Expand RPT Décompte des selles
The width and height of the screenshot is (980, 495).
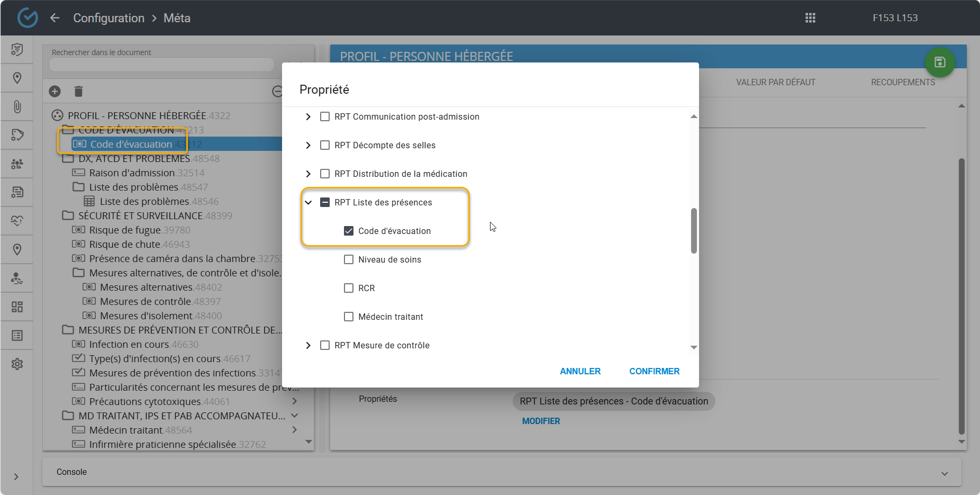308,145
